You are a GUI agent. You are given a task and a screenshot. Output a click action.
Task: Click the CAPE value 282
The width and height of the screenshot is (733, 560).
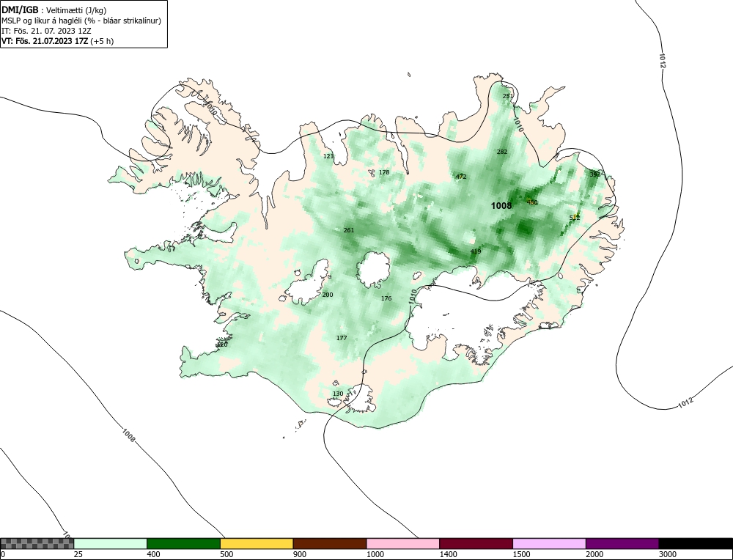pyautogui.click(x=502, y=152)
